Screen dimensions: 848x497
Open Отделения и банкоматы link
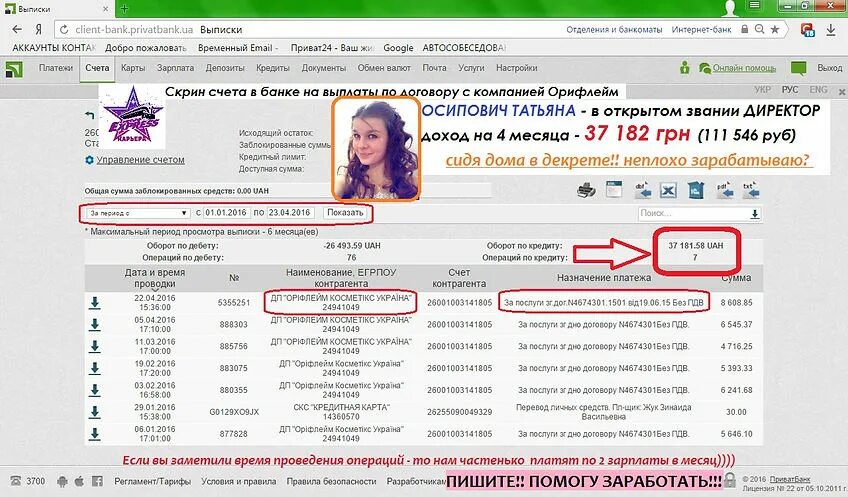pyautogui.click(x=614, y=30)
